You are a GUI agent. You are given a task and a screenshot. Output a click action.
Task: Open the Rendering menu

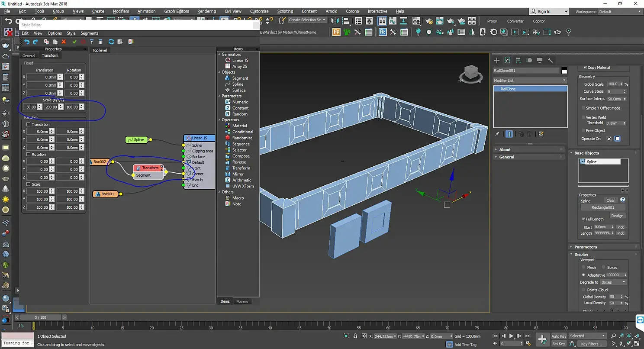coord(206,11)
